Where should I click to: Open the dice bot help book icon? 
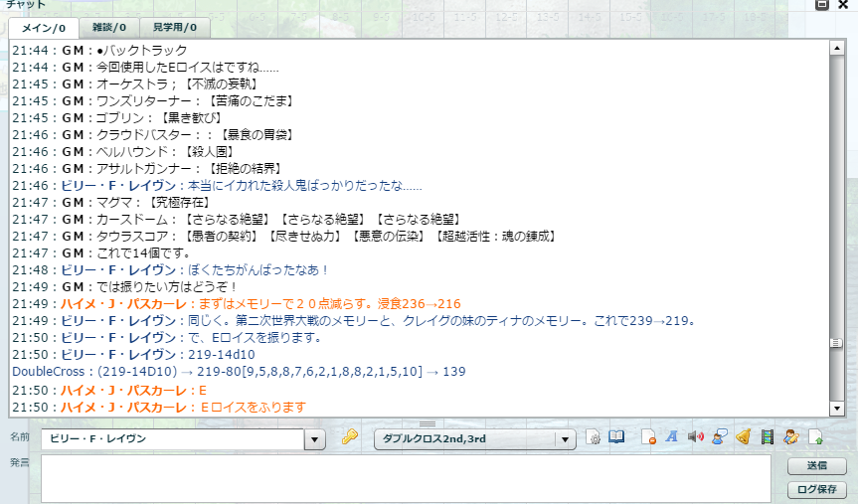616,437
